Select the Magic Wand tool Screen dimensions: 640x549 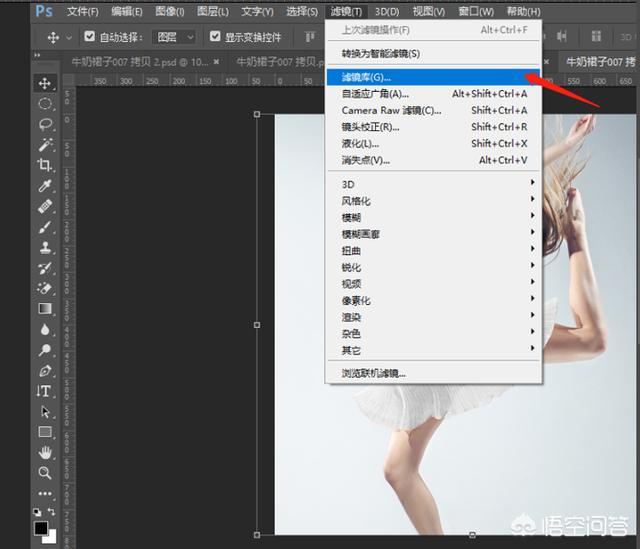45,145
